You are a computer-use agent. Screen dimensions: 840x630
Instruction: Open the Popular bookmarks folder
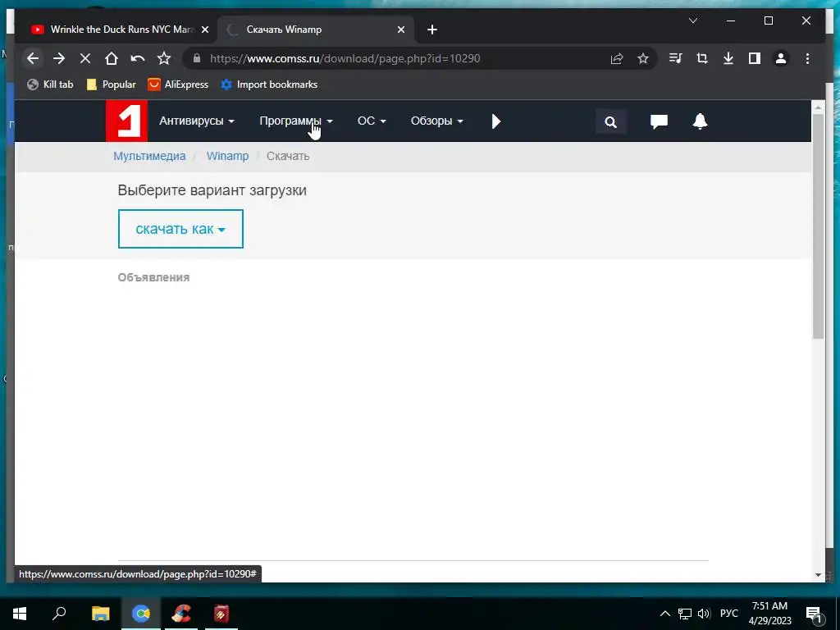112,84
